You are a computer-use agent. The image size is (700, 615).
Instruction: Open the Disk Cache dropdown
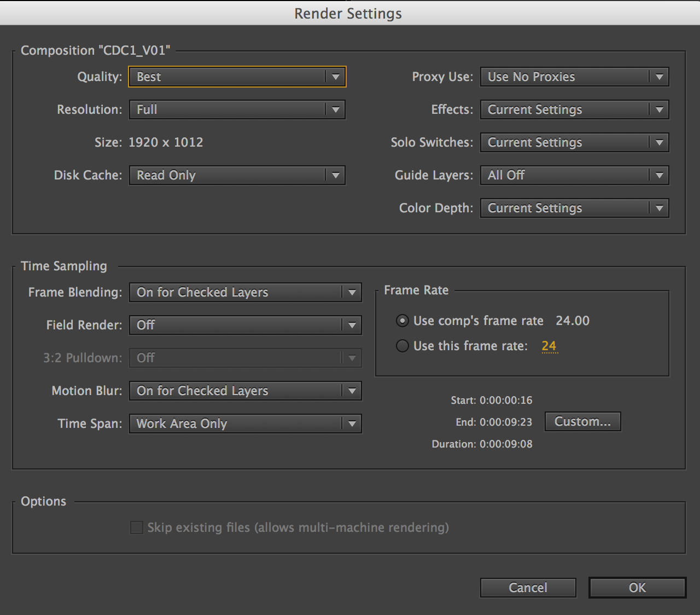237,175
